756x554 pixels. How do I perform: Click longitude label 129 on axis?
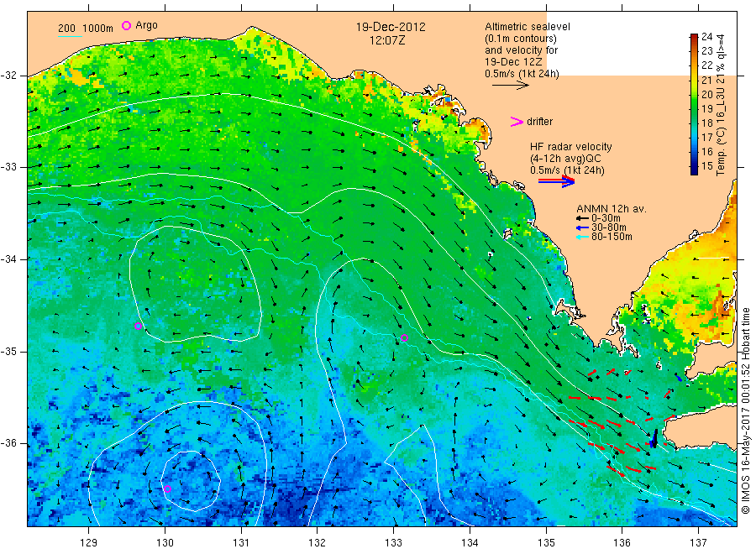tap(89, 543)
